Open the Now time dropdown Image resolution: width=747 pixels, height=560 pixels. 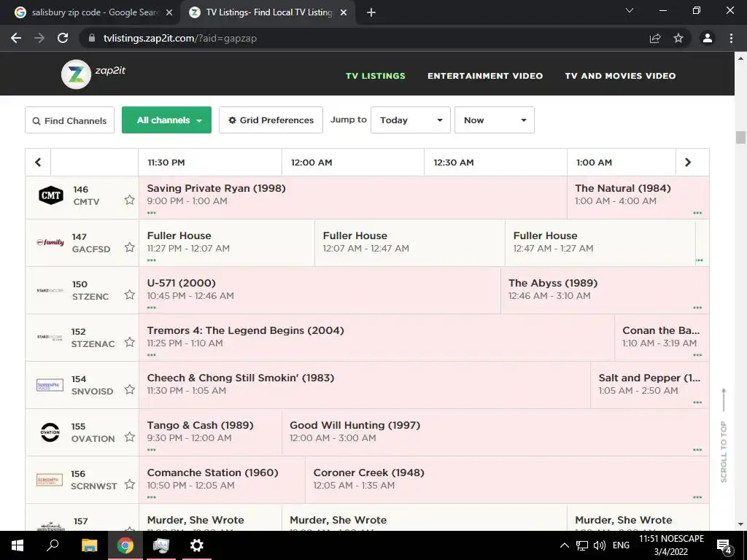(495, 120)
